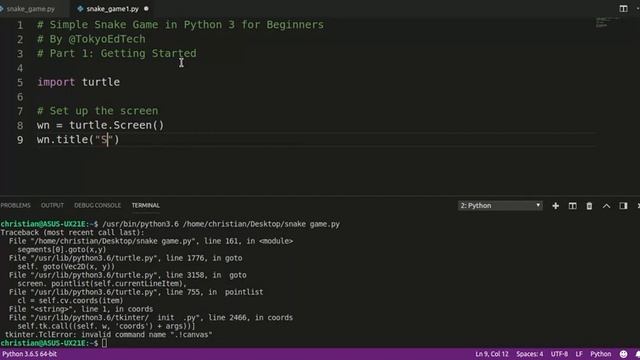This screenshot has width=640, height=360.
Task: Open the PROBLEMS panel tab
Action: 16,205
